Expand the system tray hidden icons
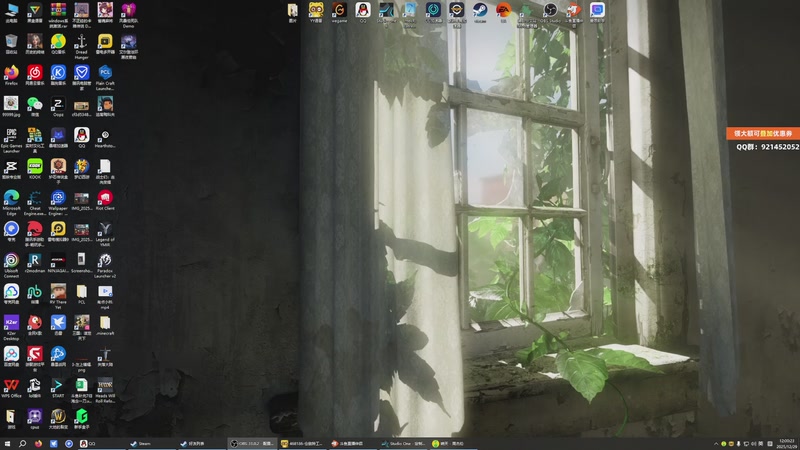Viewport: 800px width, 450px height. pos(716,444)
